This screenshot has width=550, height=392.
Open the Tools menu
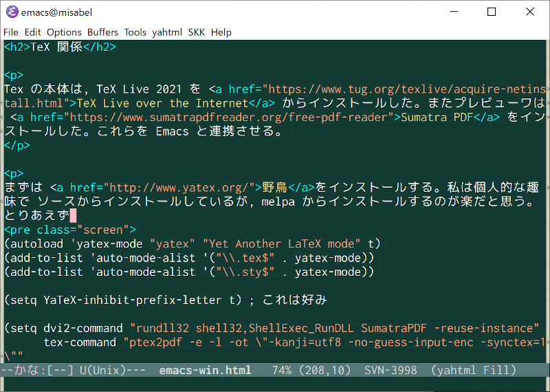(x=135, y=32)
